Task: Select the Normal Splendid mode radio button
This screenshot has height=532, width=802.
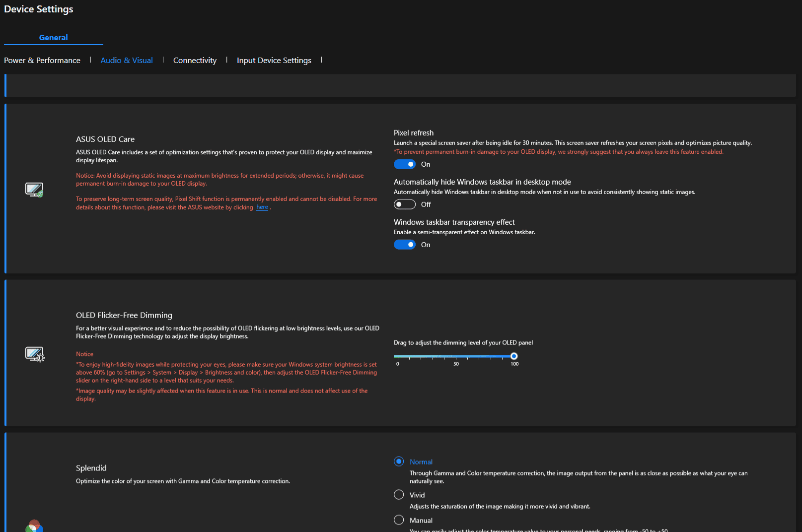Action: pyautogui.click(x=399, y=462)
